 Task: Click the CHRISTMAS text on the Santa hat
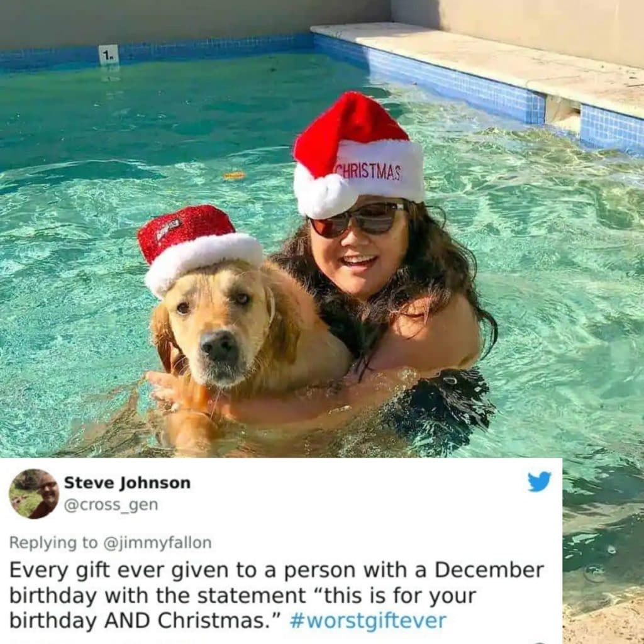click(x=369, y=171)
